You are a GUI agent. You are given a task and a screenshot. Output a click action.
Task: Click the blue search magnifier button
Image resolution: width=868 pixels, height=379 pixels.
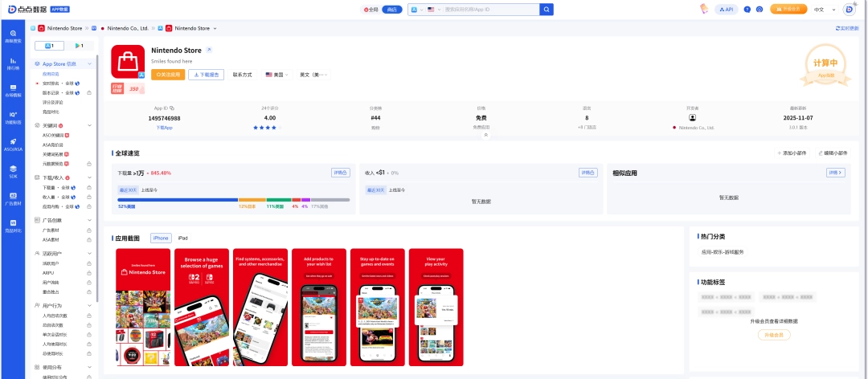coord(547,10)
